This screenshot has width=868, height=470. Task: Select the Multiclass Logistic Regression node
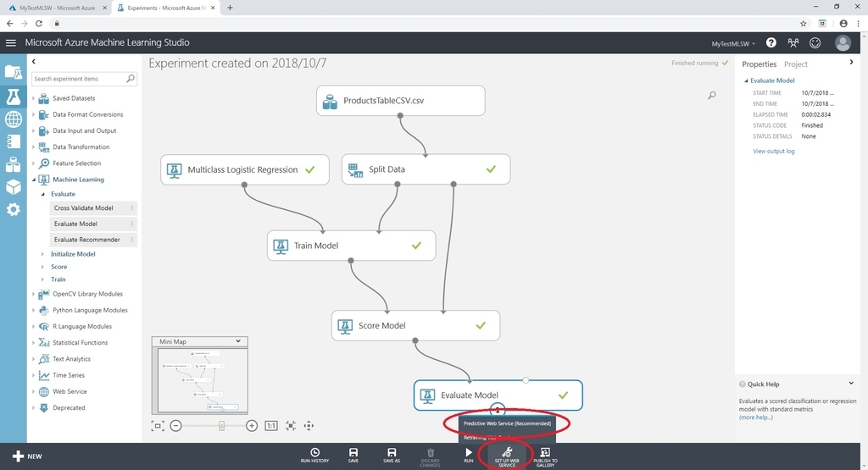pos(245,169)
